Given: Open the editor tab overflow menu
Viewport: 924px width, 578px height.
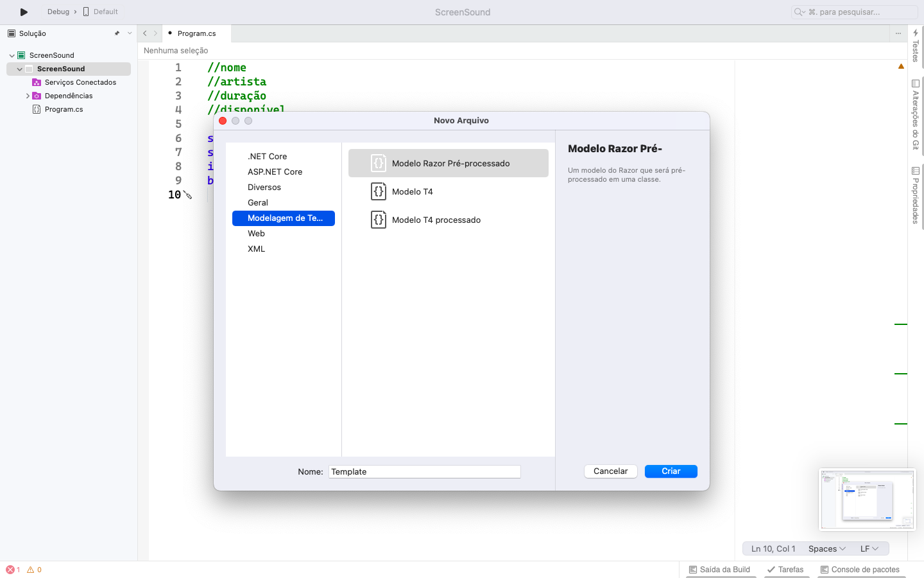Looking at the screenshot, I should click(898, 33).
